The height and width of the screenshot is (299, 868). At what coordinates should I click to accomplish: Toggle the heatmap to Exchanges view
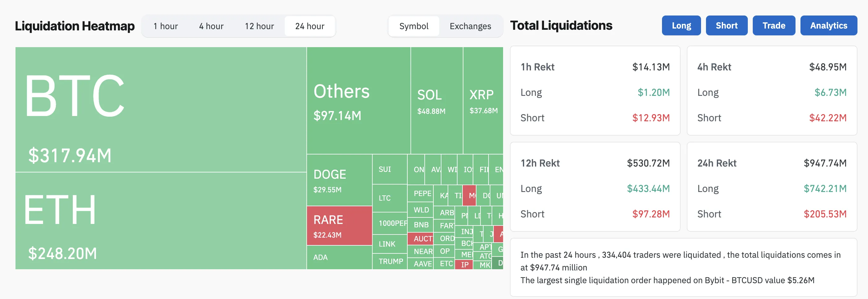click(470, 26)
